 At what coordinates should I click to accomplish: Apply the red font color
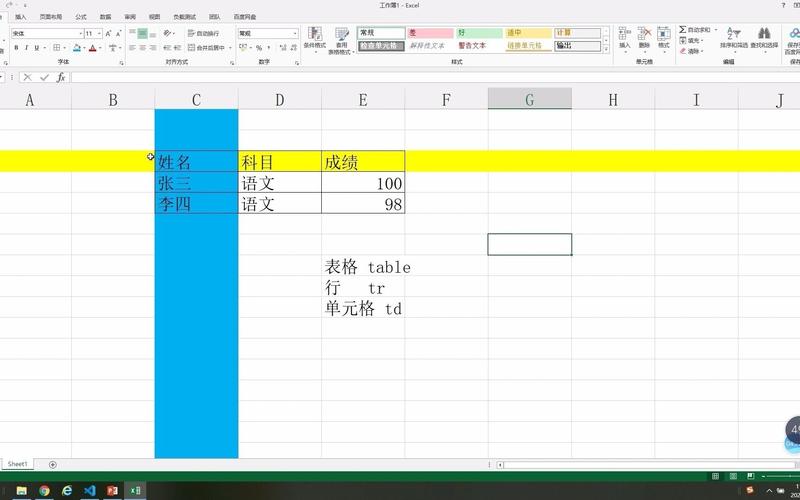92,47
